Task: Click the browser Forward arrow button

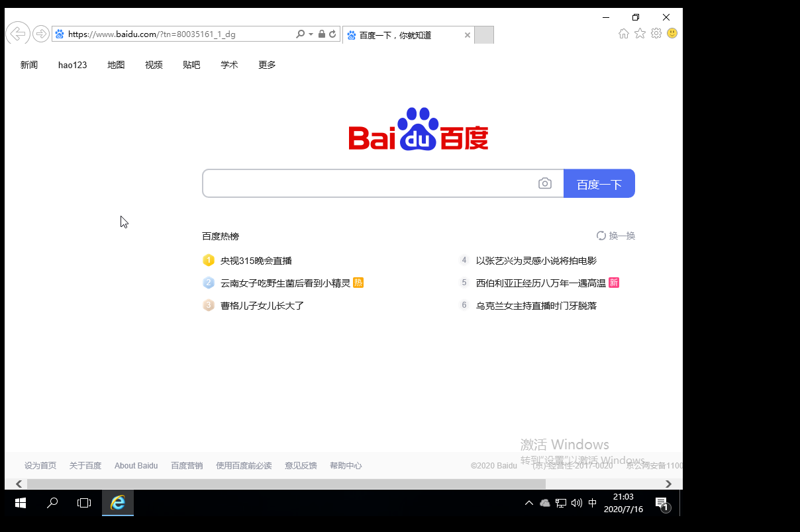Action: [x=41, y=33]
